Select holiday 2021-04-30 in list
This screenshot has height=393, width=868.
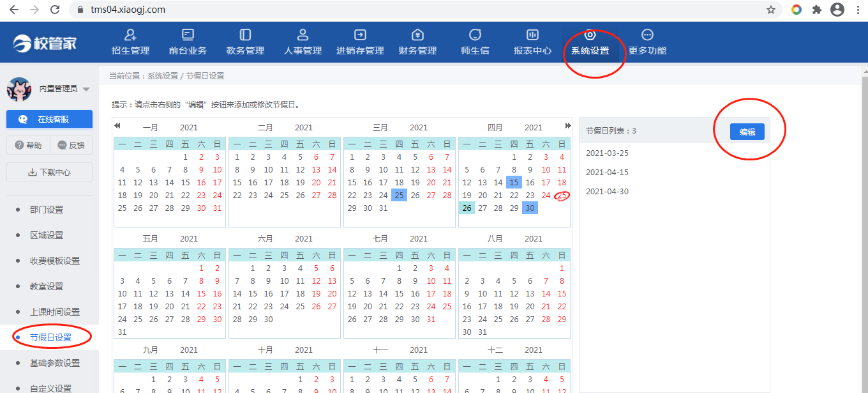point(607,192)
